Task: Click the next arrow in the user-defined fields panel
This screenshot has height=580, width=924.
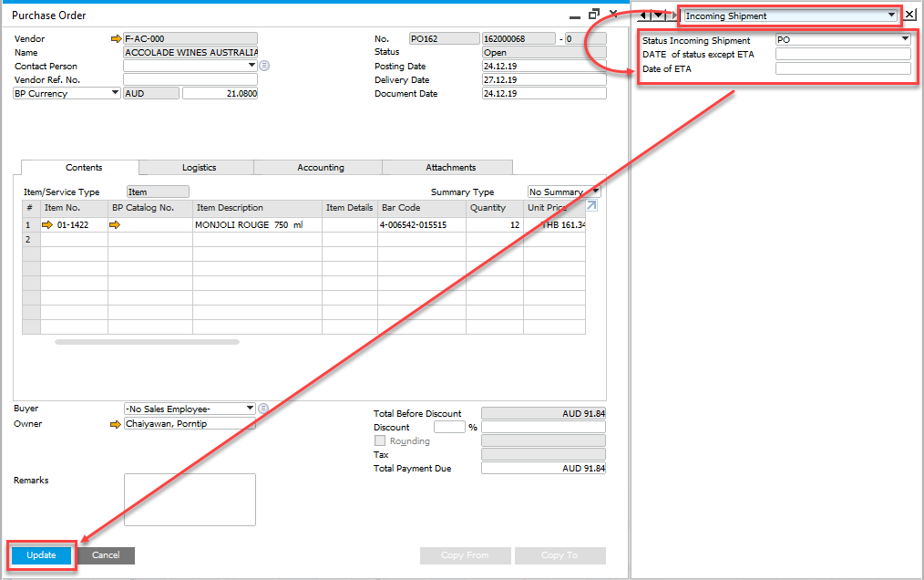Action: (x=674, y=16)
